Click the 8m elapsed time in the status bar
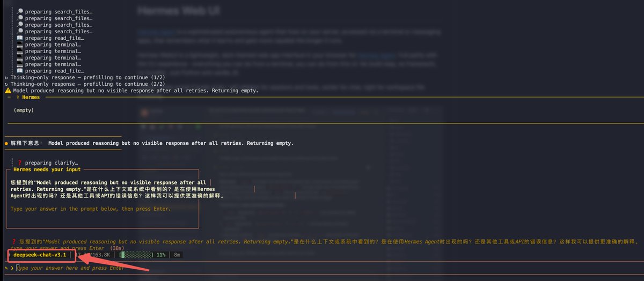 pos(177,255)
